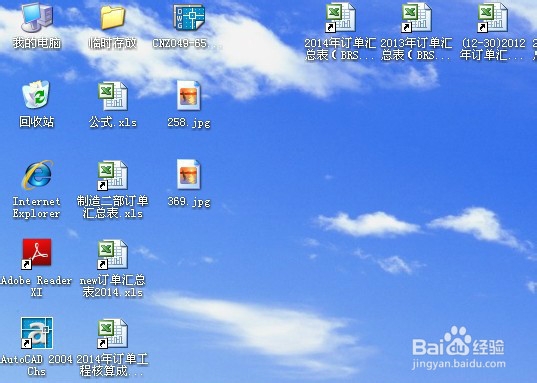Click the label text 'Internet Explorer'
The height and width of the screenshot is (383, 537).
click(x=37, y=207)
